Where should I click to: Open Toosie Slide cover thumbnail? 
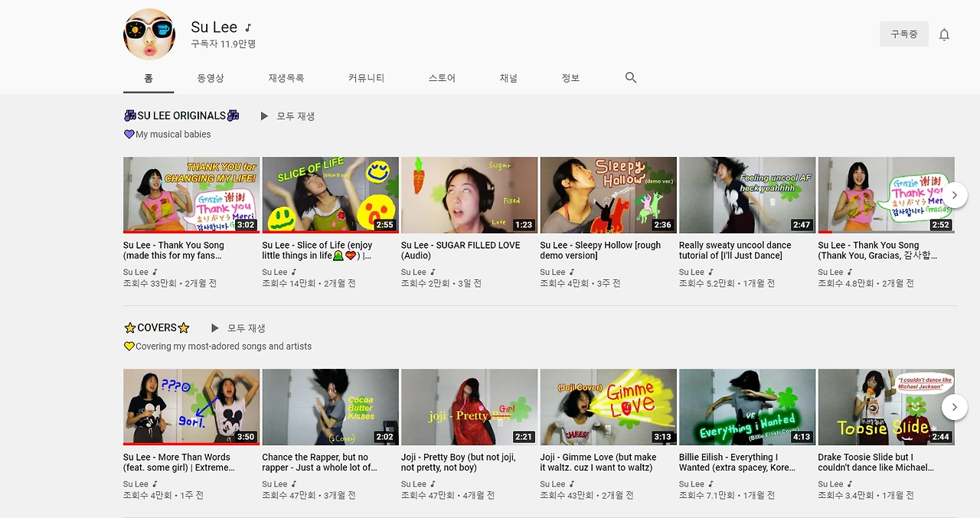(x=886, y=407)
